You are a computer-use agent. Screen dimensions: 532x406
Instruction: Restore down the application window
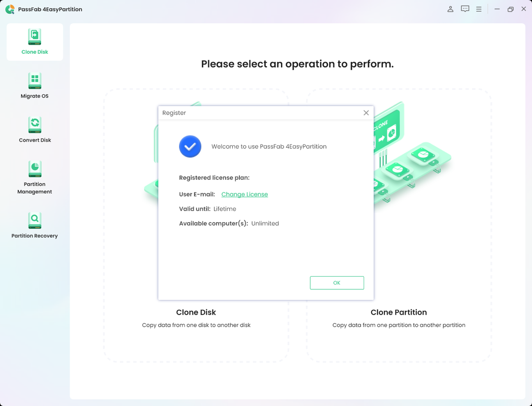pyautogui.click(x=510, y=9)
